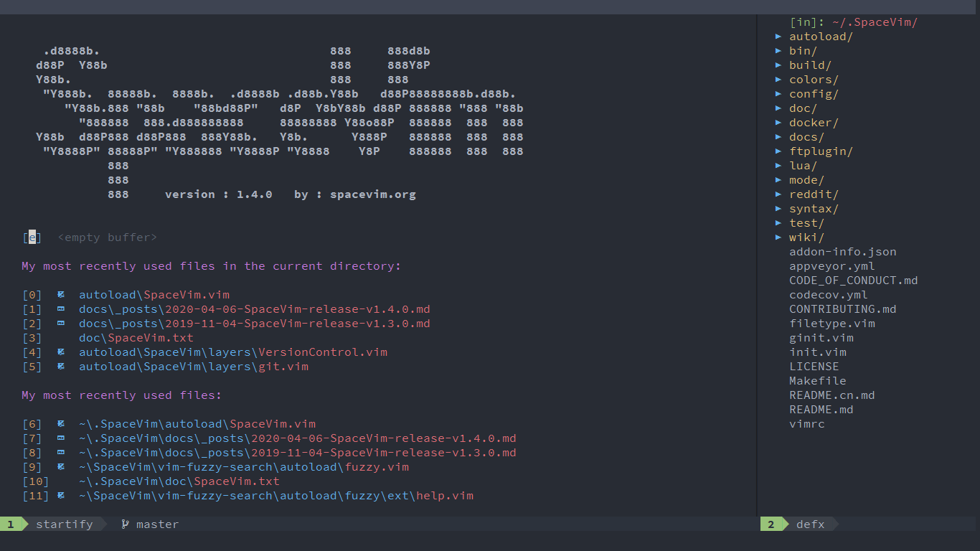Expand the config/ folder arrow
Viewport: 980px width, 551px height.
coord(778,93)
